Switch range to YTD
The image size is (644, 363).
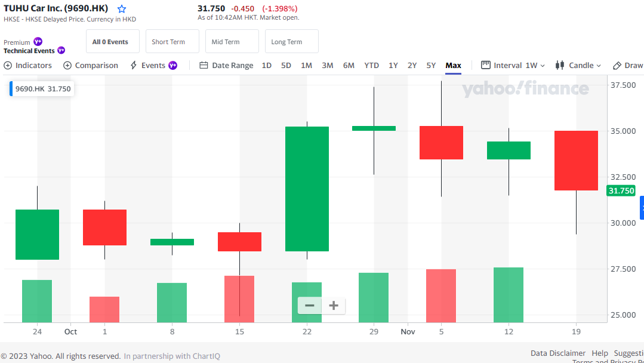[372, 65]
